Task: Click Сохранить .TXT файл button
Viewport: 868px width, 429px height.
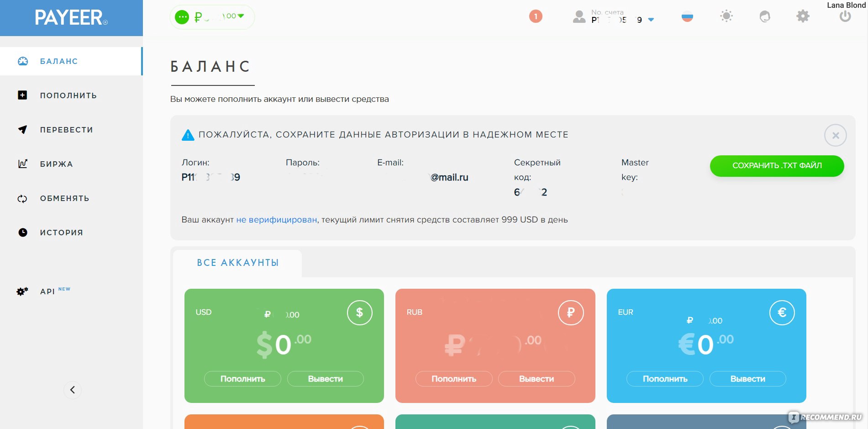Action: tap(777, 165)
